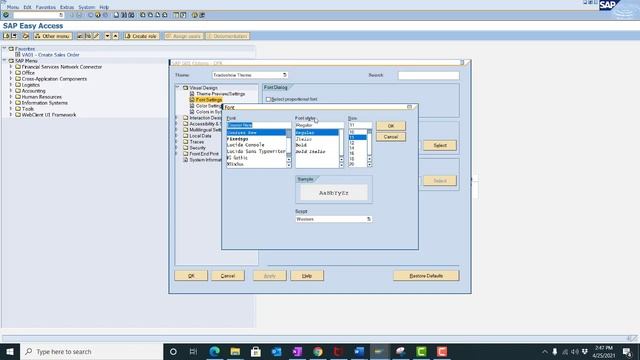Open OneNote from taskbar
Viewport: 640px width, 360px height.
tap(297, 351)
